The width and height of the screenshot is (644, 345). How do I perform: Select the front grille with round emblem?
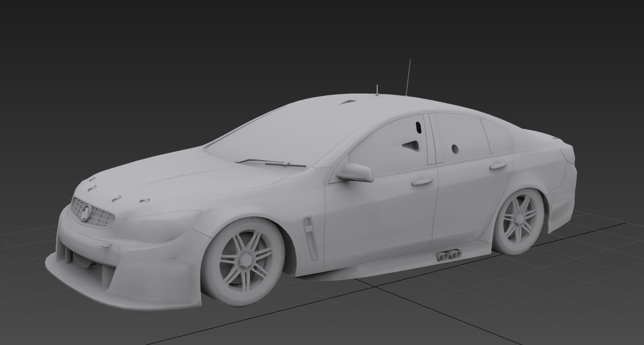tap(93, 213)
